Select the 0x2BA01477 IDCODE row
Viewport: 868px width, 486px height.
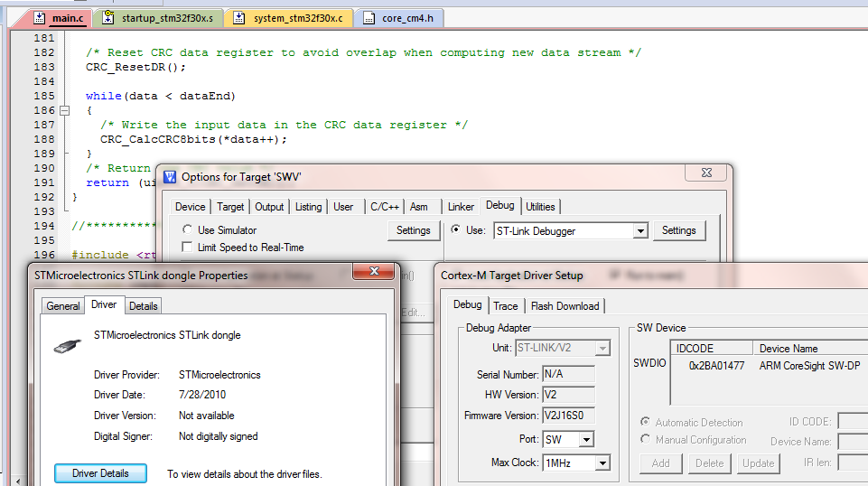point(717,366)
